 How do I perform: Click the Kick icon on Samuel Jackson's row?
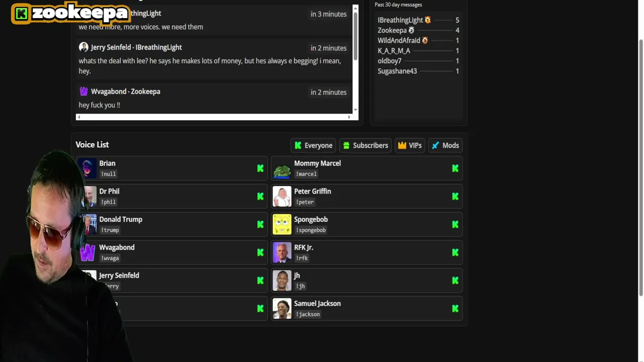[x=455, y=309]
